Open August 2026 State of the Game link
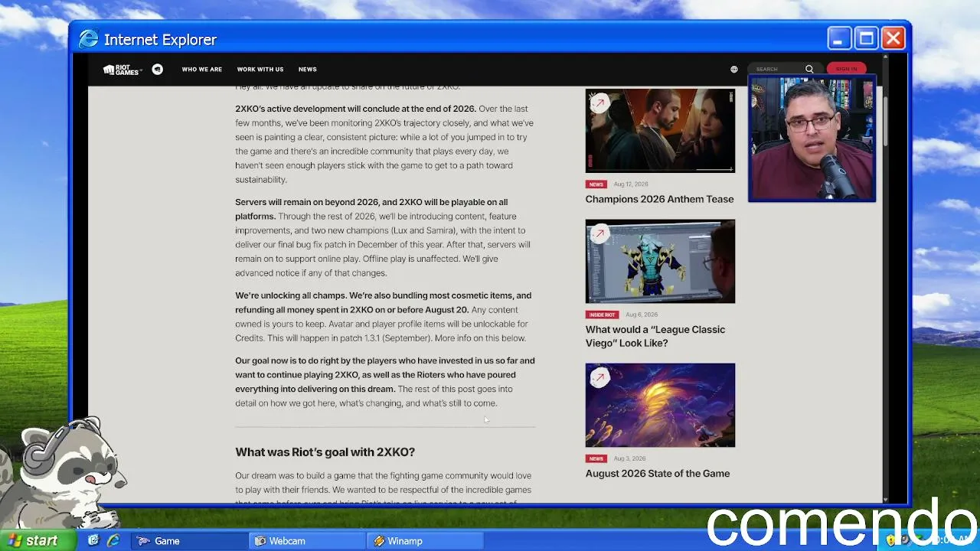The width and height of the screenshot is (980, 551). click(658, 474)
